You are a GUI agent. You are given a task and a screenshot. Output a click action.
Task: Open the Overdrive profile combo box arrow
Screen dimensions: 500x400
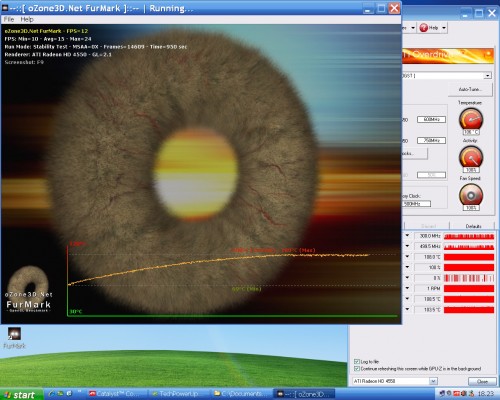pyautogui.click(x=488, y=76)
